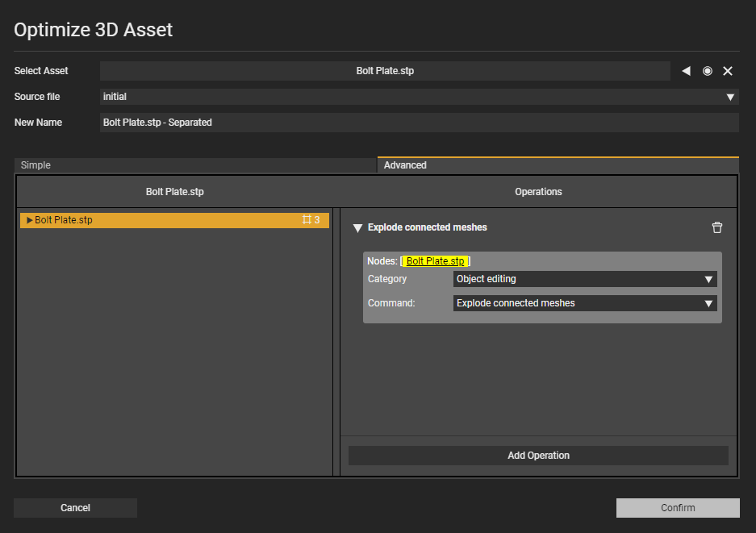Select the Advanced tab

558,165
